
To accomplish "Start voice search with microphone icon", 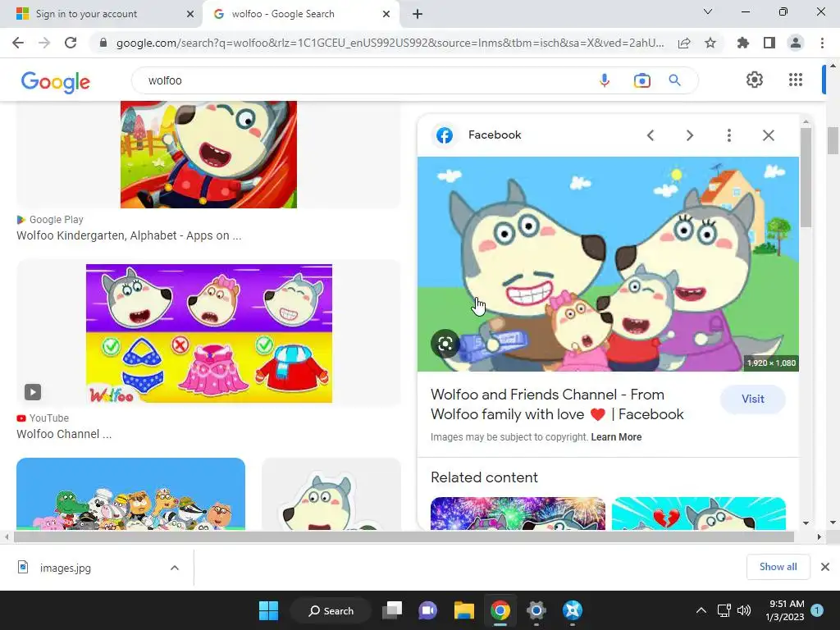I will point(605,80).
